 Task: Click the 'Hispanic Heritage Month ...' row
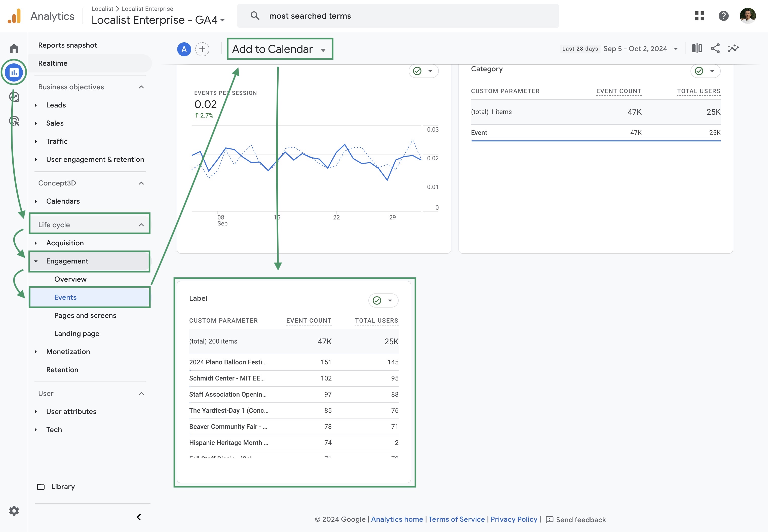294,443
